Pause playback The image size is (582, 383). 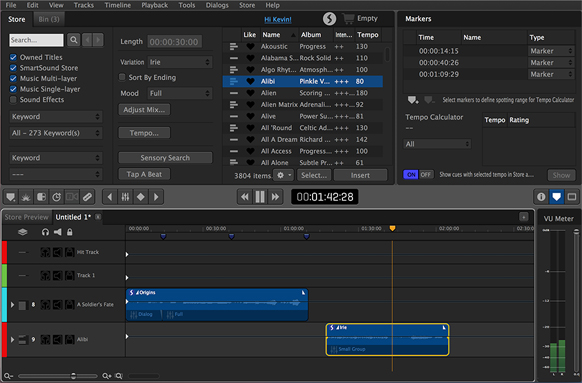click(260, 197)
